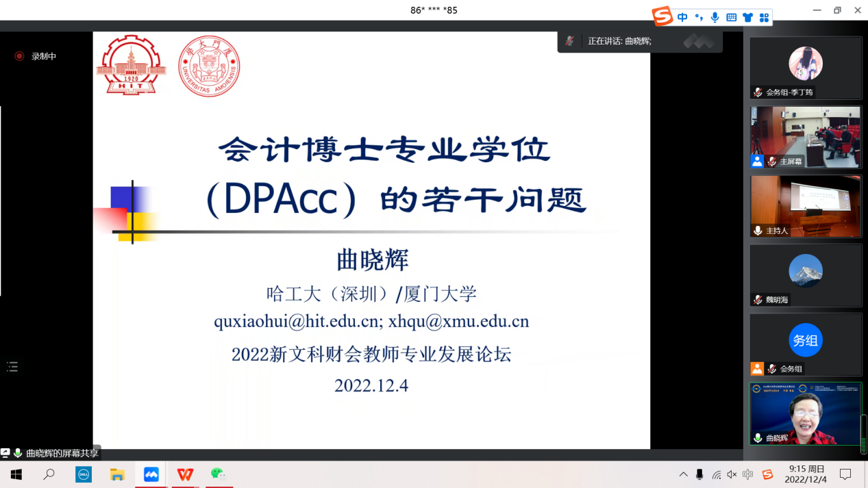Open the Windows Start menu
This screenshot has width=868, height=488.
pyautogui.click(x=16, y=474)
